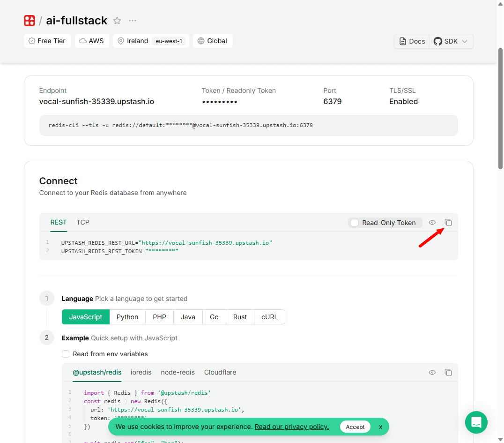Image resolution: width=504 pixels, height=443 pixels.
Task: Check Read from env variables
Action: tap(66, 354)
